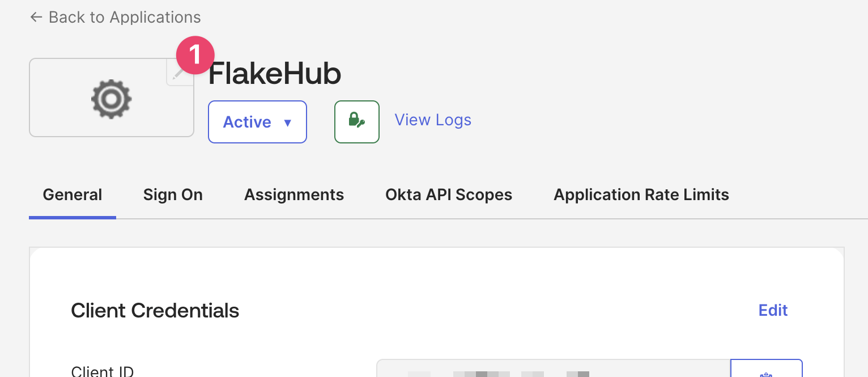The image size is (868, 377).
Task: Switch to the Sign On tab
Action: tap(173, 195)
